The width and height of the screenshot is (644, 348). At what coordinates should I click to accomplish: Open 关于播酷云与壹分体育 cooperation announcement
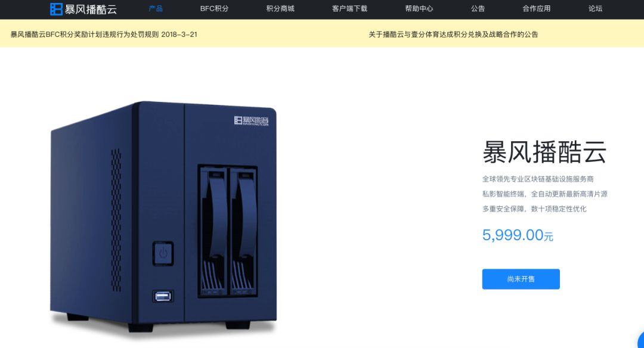pyautogui.click(x=453, y=35)
